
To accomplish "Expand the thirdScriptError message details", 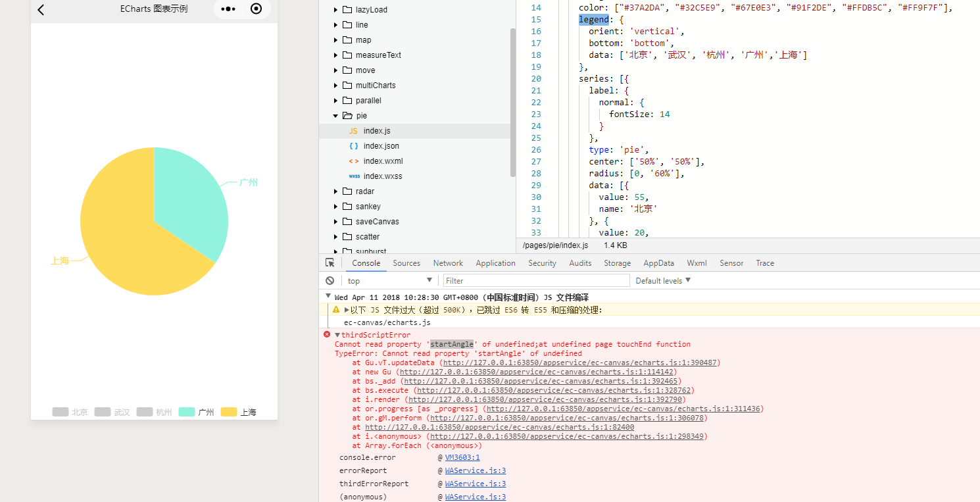I will 337,335.
